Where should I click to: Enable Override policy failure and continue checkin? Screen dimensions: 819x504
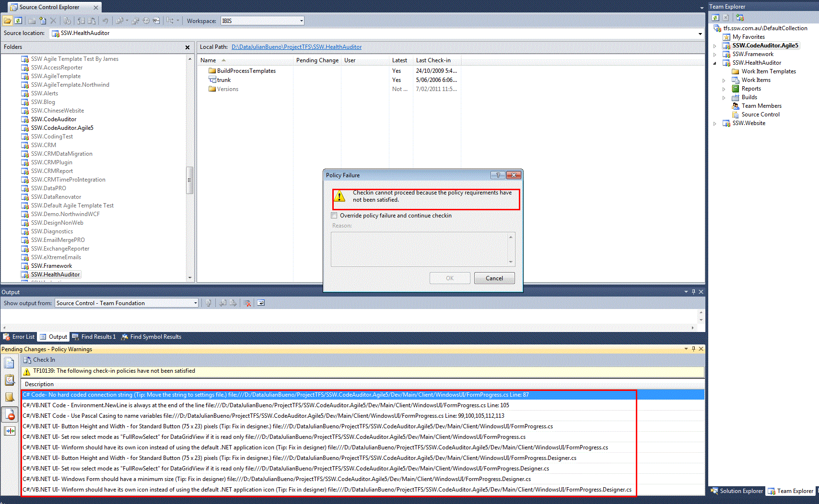click(x=334, y=216)
